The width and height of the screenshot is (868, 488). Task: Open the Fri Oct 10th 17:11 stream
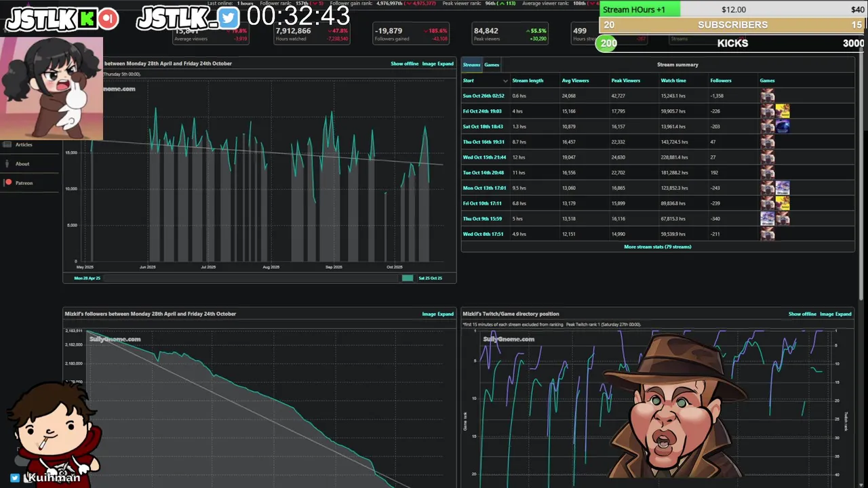coord(482,203)
